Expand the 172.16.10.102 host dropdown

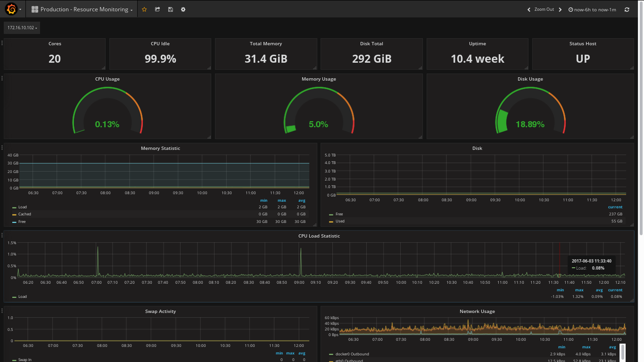point(22,28)
